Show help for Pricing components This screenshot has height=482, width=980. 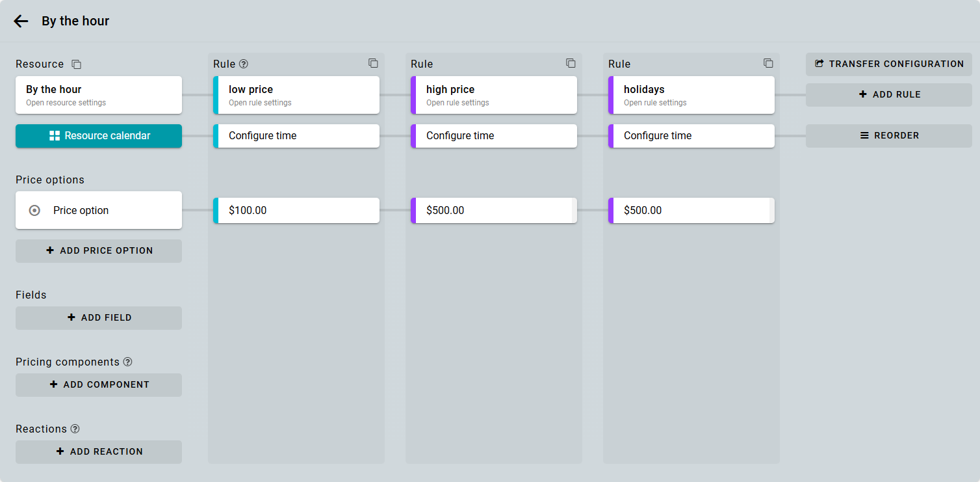(x=127, y=362)
